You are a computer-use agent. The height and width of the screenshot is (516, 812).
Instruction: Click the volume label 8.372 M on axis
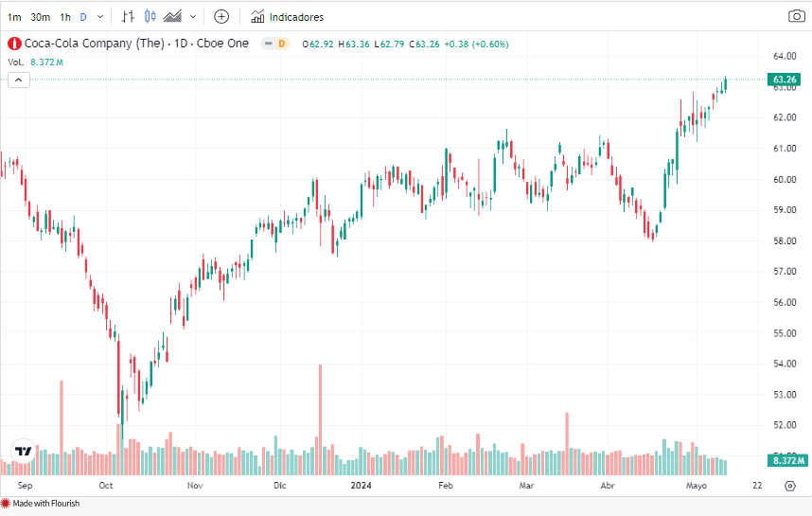point(787,460)
